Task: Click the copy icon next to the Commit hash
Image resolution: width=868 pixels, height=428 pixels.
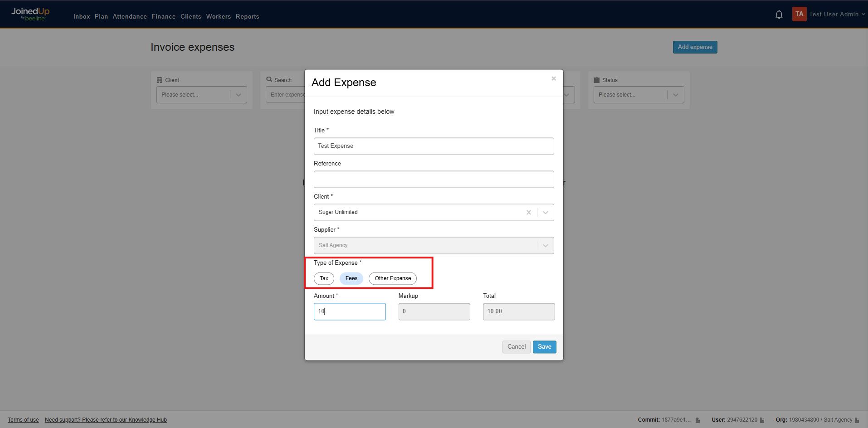Action: pos(697,420)
